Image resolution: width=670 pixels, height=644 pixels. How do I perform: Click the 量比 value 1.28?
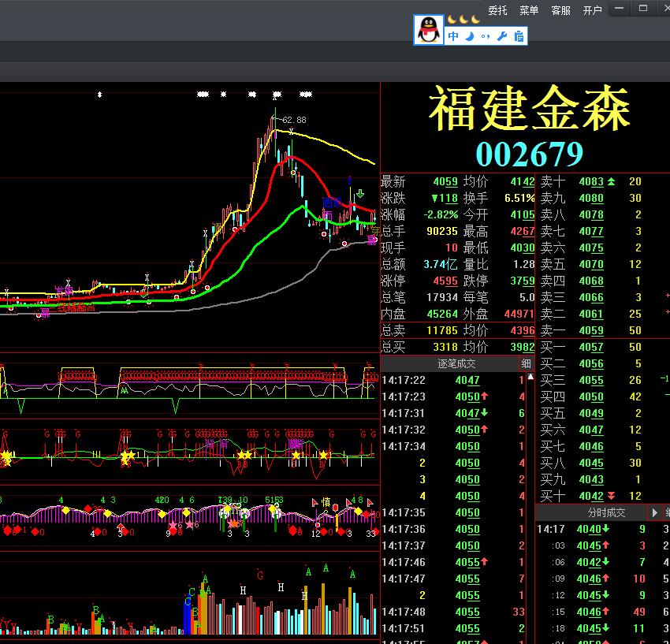(x=524, y=264)
